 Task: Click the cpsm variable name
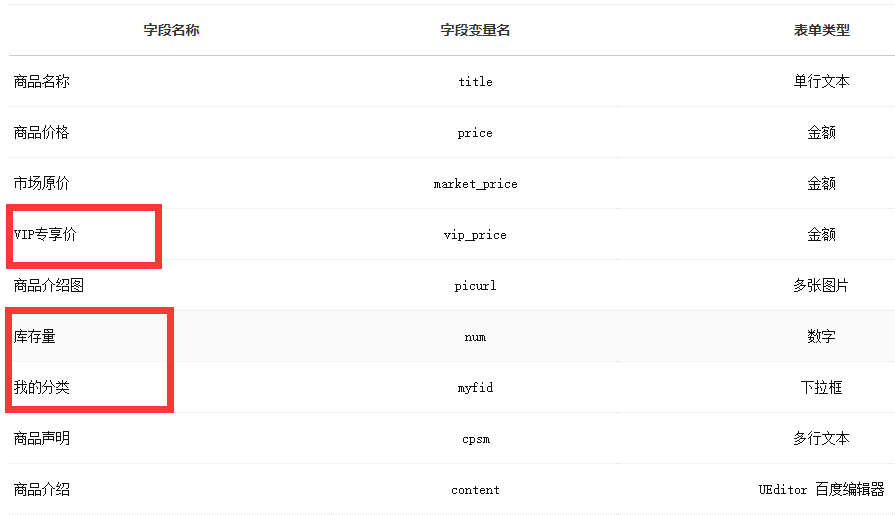coord(475,439)
